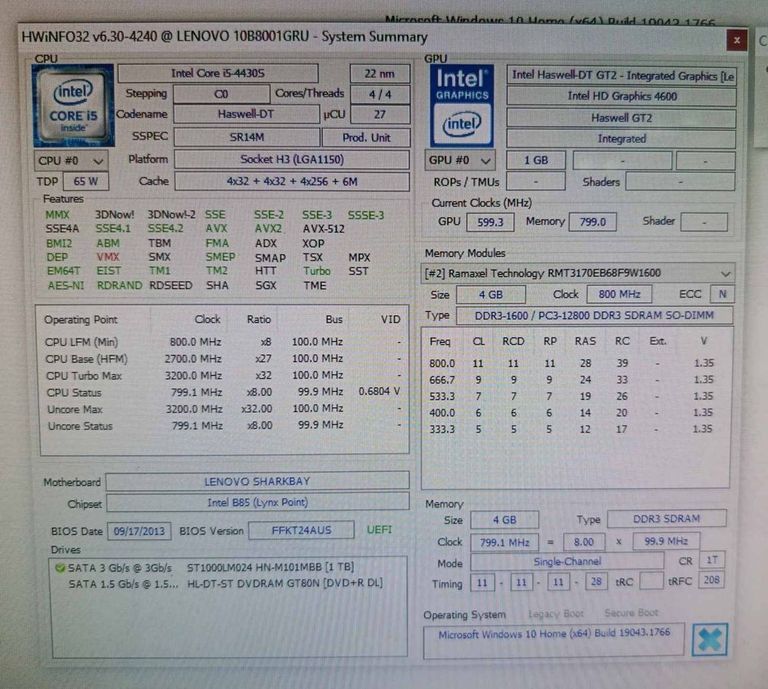The height and width of the screenshot is (689, 768).
Task: Click the green check icon on SATA drive row
Action: (x=60, y=568)
